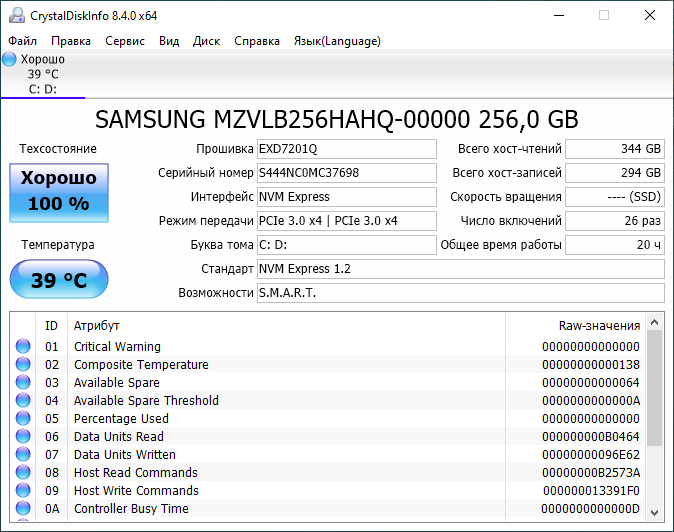The image size is (674, 532).
Task: Open the Файл menu
Action: pyautogui.click(x=22, y=41)
